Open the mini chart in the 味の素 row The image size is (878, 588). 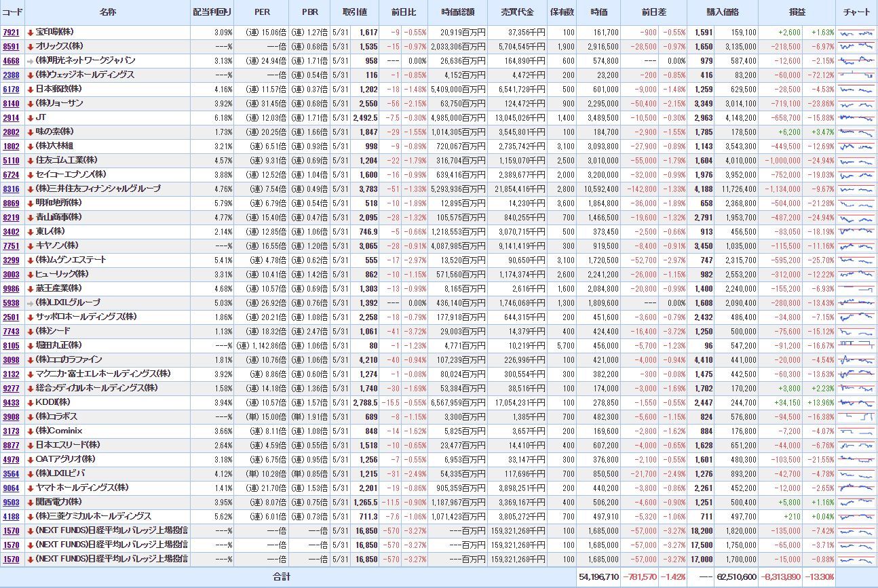856,132
